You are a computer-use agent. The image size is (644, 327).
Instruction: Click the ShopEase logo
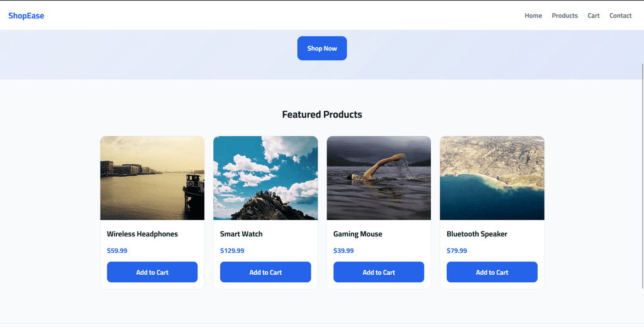tap(26, 16)
